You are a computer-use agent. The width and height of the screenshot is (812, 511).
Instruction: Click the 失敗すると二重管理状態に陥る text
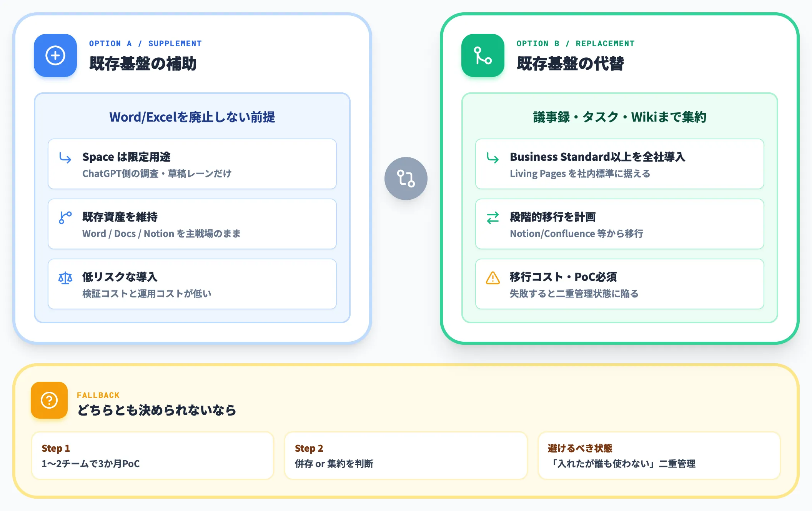[x=574, y=294]
